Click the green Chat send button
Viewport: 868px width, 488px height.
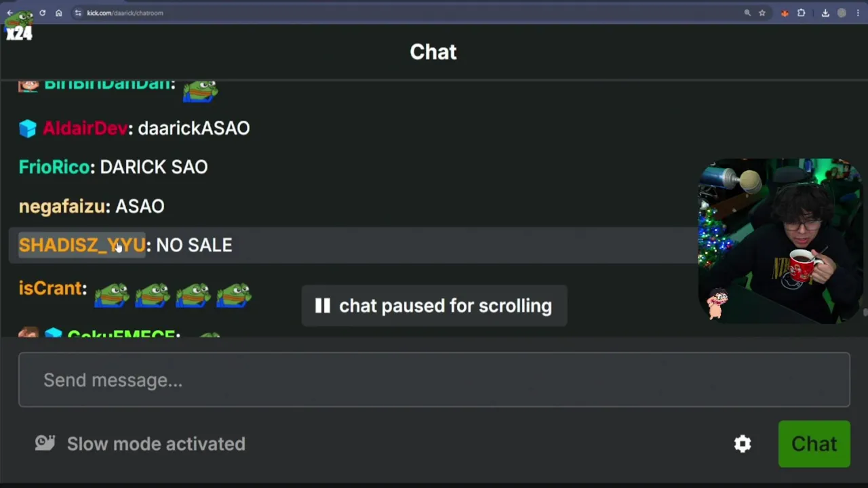point(814,444)
